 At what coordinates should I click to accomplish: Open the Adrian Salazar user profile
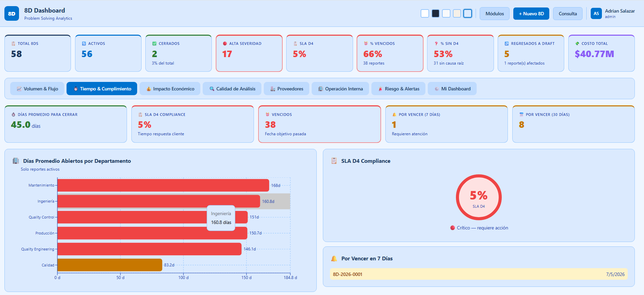pyautogui.click(x=613, y=14)
